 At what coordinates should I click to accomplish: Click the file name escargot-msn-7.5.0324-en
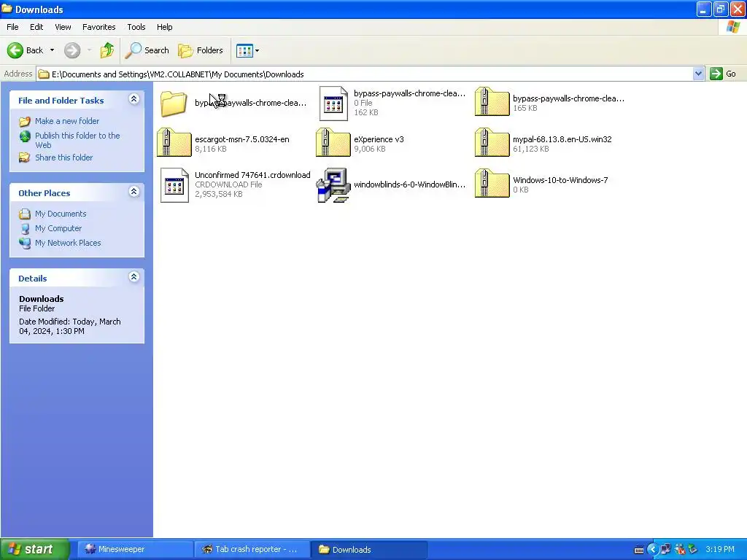[242, 139]
